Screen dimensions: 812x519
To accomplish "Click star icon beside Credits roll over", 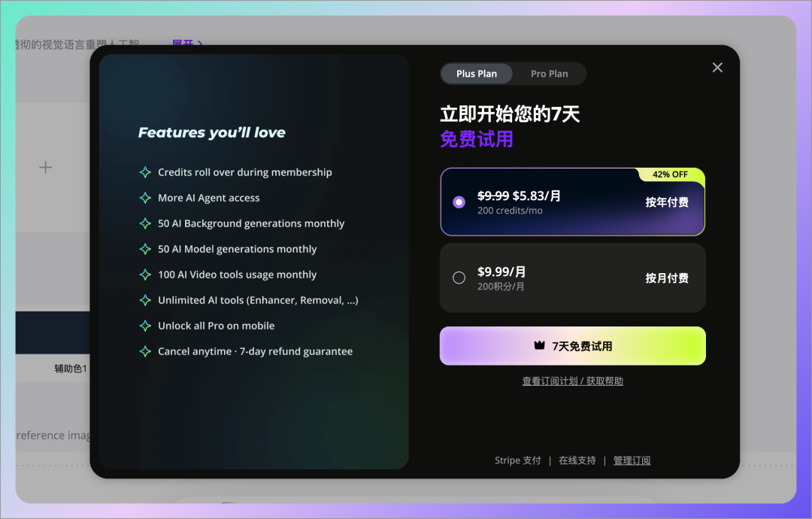I will tap(145, 172).
